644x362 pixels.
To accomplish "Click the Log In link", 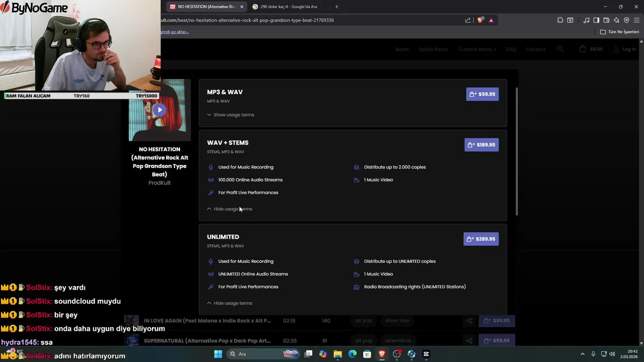I will point(625,49).
